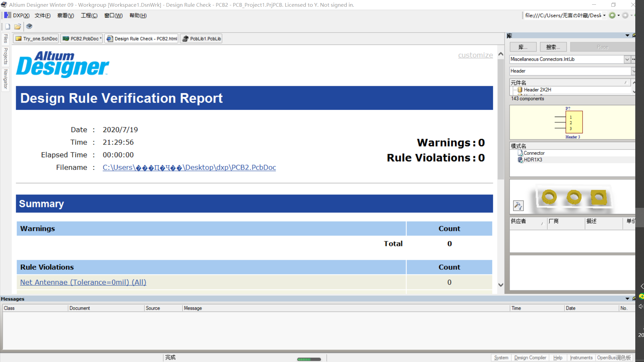Screen dimensions: 644x362
Task: Click the DXP system menu icon
Action: click(x=7, y=15)
